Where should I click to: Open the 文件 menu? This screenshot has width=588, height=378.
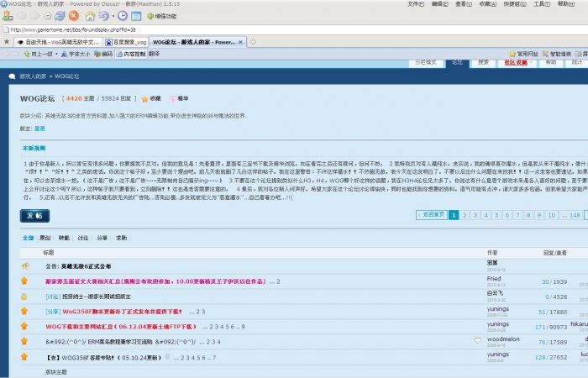pyautogui.click(x=416, y=4)
